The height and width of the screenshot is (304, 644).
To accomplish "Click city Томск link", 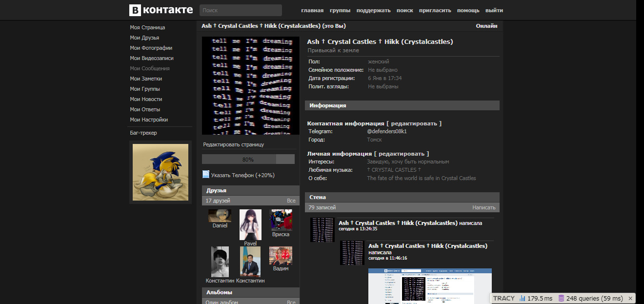I will click(x=375, y=140).
